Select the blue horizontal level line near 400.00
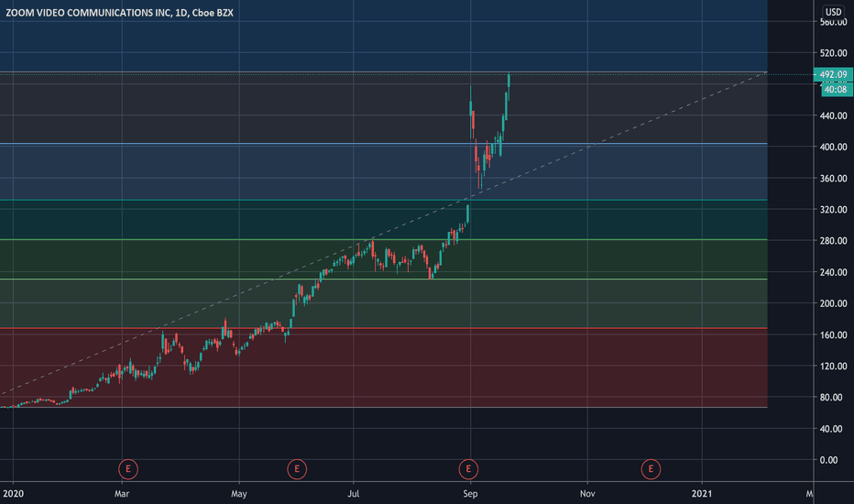The width and height of the screenshot is (854, 504). (383, 144)
